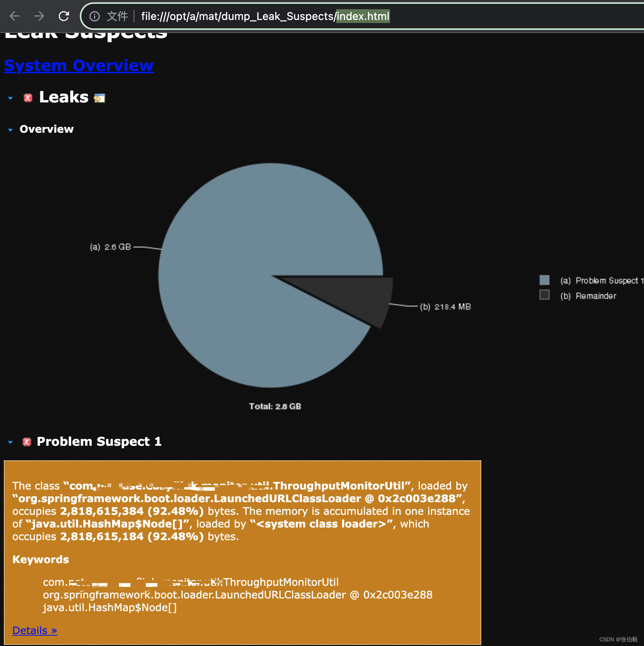
Task: Click the 2,818,615,384 (92.48%) value
Action: [132, 511]
